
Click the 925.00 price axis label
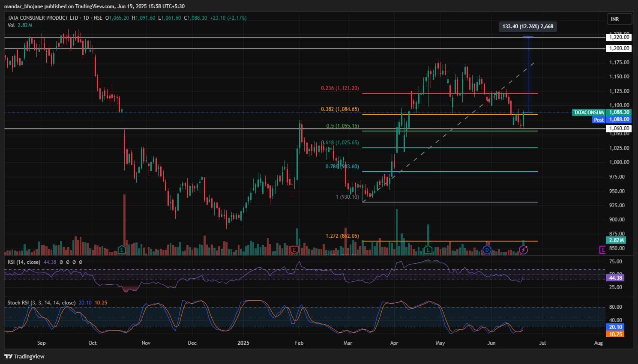(x=617, y=206)
